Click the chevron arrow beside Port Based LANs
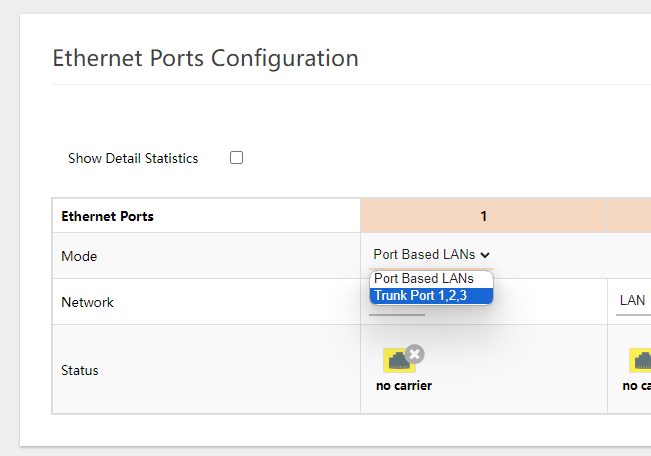This screenshot has height=456, width=651. (x=485, y=255)
